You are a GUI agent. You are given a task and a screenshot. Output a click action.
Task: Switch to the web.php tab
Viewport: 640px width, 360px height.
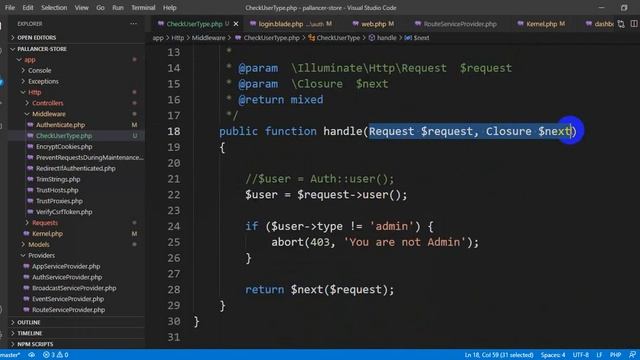[373, 24]
